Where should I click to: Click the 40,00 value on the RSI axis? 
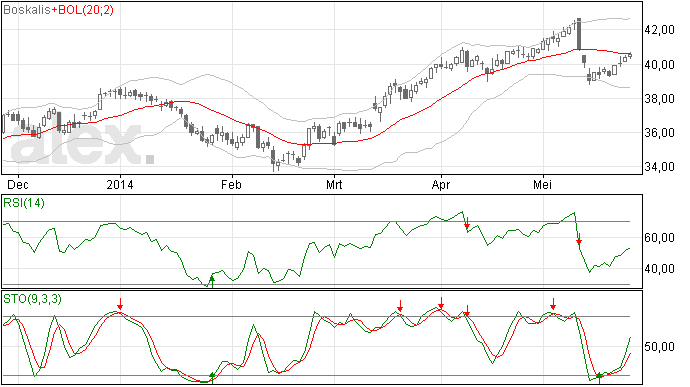659,269
